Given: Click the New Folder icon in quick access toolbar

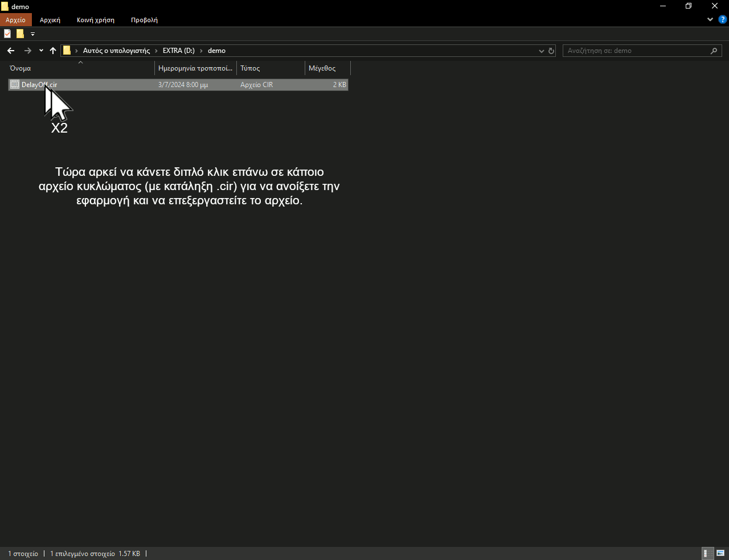Looking at the screenshot, I should pyautogui.click(x=20, y=34).
